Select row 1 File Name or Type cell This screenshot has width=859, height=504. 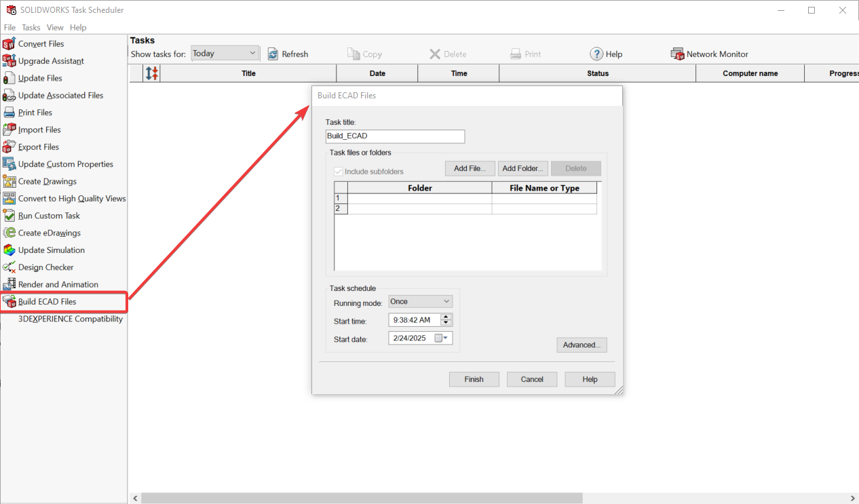click(x=544, y=198)
